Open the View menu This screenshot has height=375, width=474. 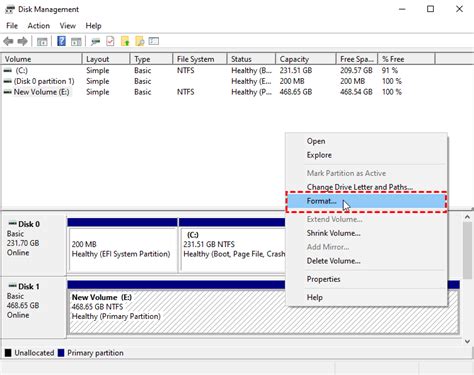68,26
